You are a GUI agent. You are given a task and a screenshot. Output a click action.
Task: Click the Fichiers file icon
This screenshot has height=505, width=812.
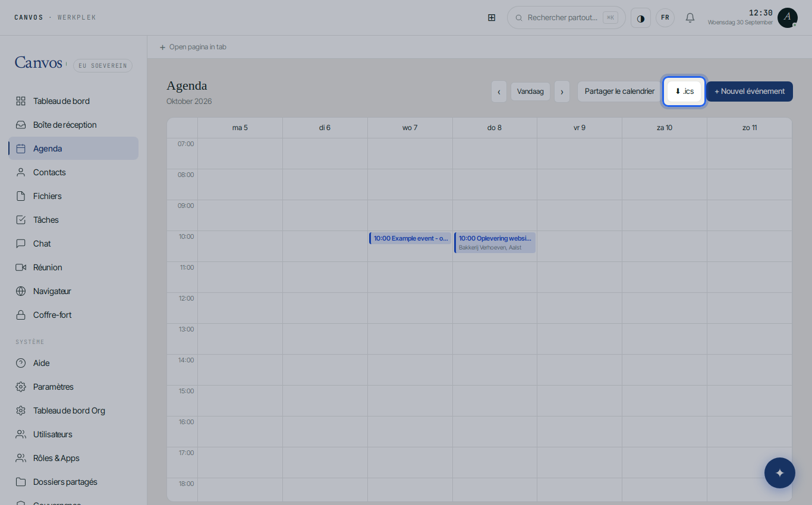[x=21, y=196]
